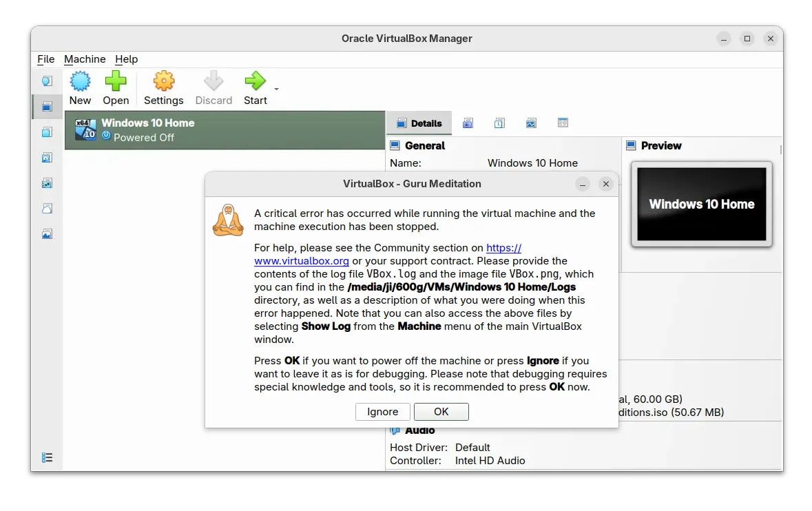The image size is (812, 511).
Task: Click the Powered Off status icon
Action: coord(106,136)
